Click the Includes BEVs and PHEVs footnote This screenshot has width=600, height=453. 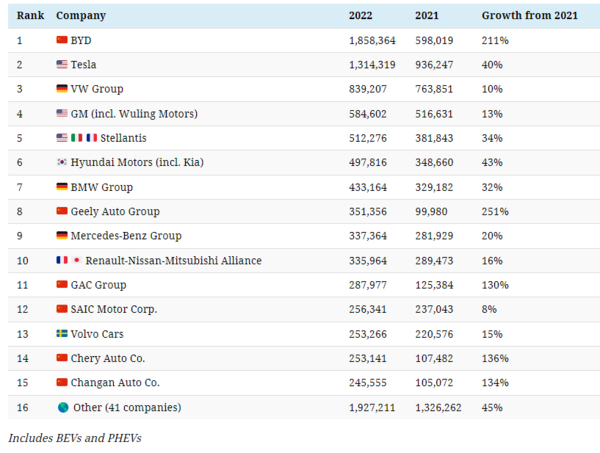(75, 438)
